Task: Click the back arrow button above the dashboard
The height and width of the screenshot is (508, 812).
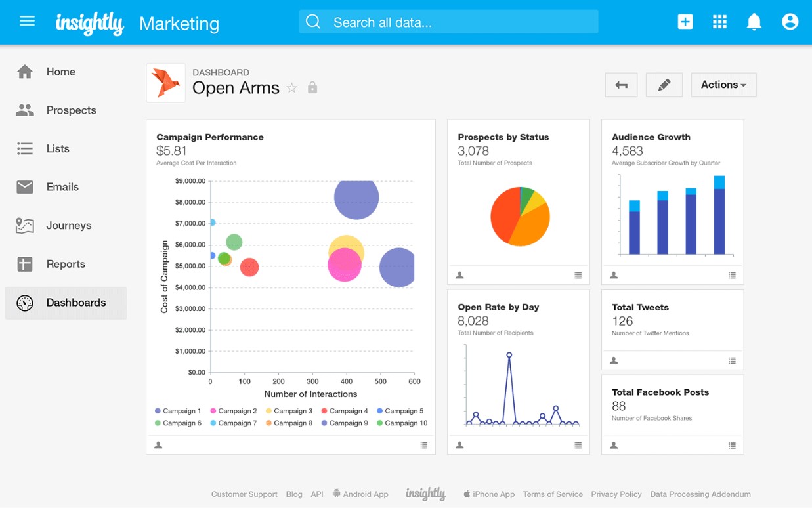Action: pyautogui.click(x=621, y=84)
